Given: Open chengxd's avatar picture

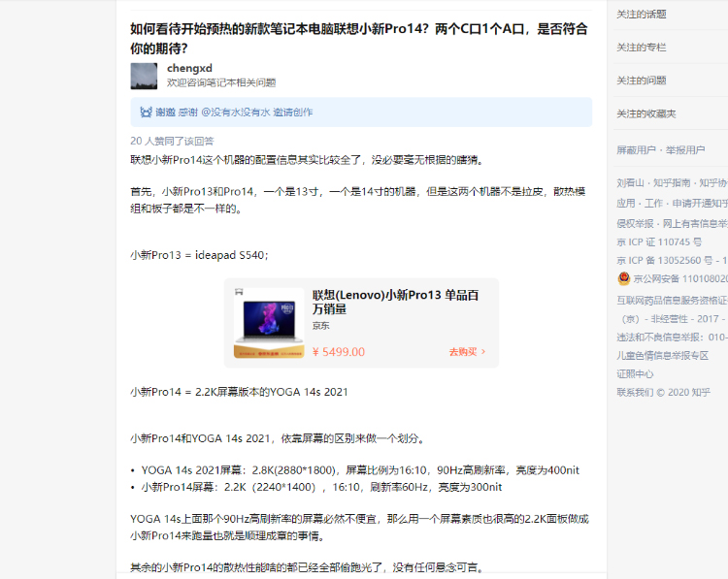Looking at the screenshot, I should pos(144,76).
